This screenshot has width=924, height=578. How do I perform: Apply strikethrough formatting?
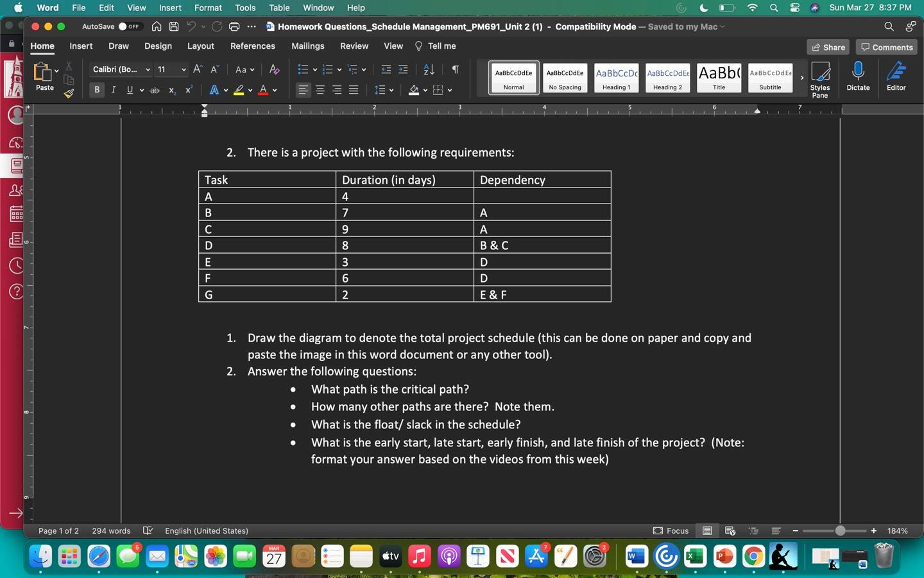(154, 90)
